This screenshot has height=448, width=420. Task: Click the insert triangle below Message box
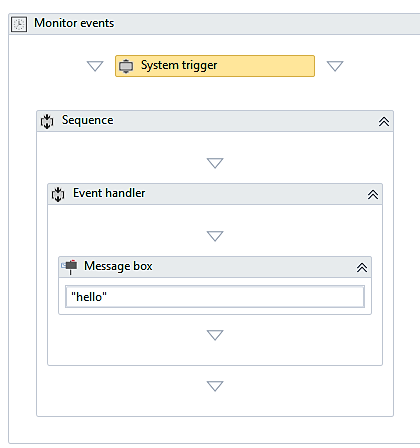point(215,335)
